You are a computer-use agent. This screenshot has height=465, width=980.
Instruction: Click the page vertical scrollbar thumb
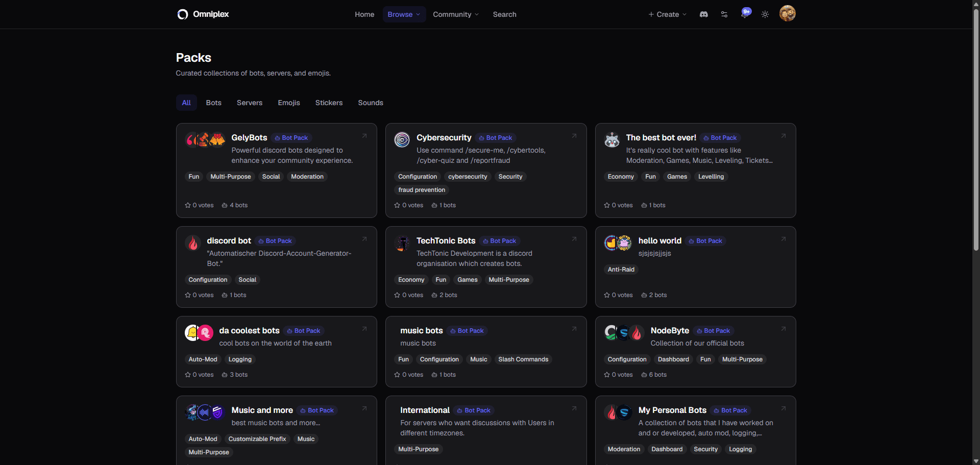coord(976,130)
